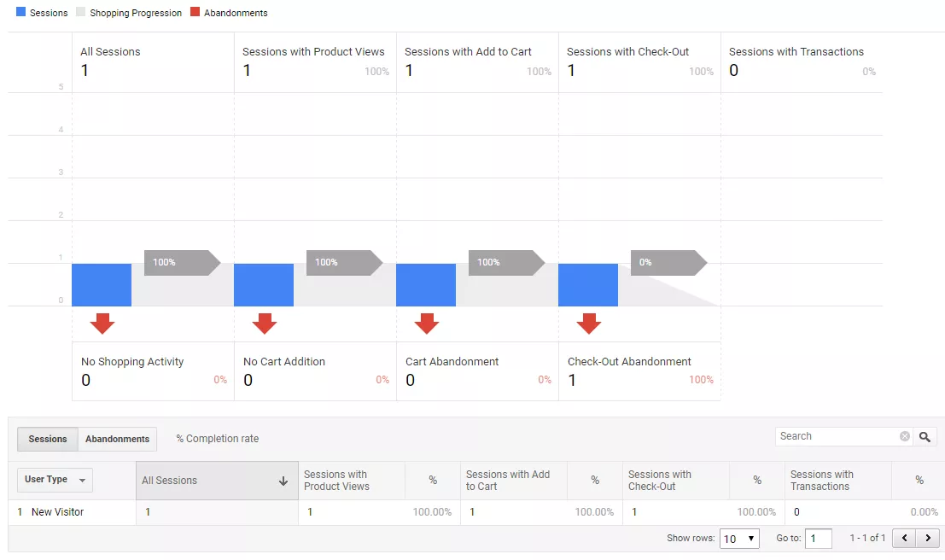Click the blue Add to Cart sessions bar
Screen dimensions: 945x560
[x=426, y=285]
